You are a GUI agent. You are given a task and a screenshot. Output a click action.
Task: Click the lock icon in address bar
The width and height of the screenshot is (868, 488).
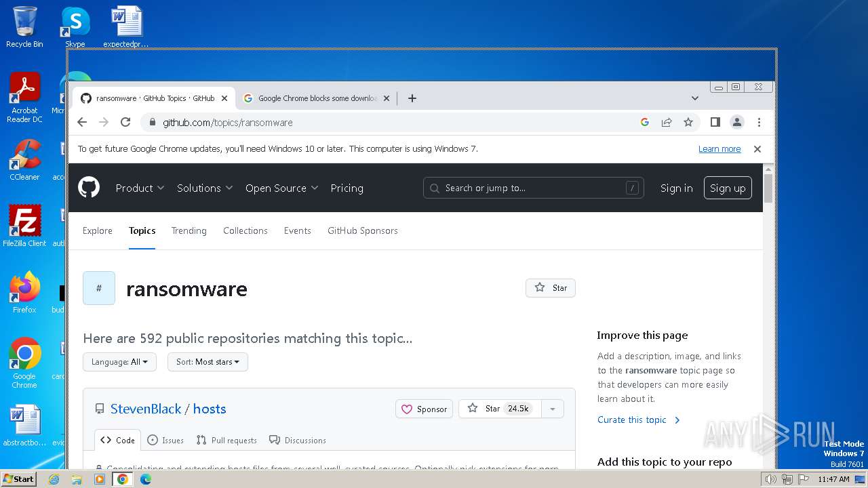(152, 122)
